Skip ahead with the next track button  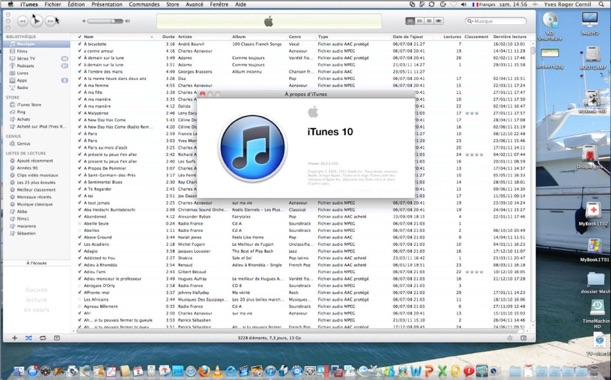(50, 21)
